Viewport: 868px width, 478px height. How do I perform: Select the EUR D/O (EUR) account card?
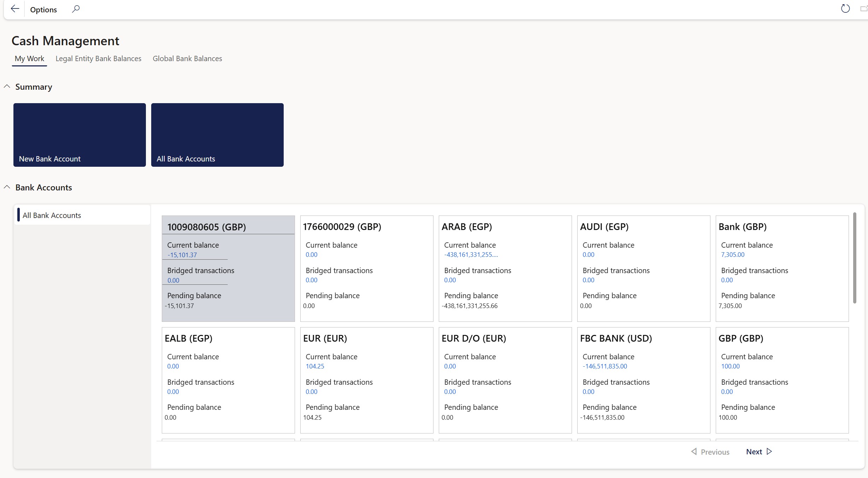click(505, 380)
